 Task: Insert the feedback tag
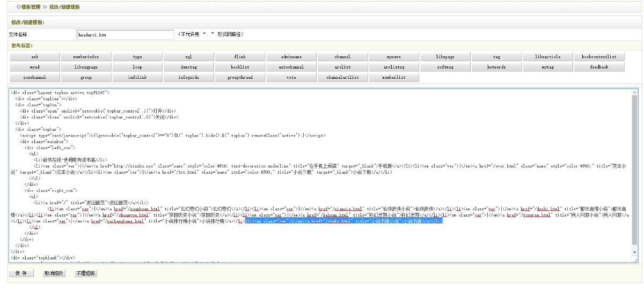tap(599, 67)
